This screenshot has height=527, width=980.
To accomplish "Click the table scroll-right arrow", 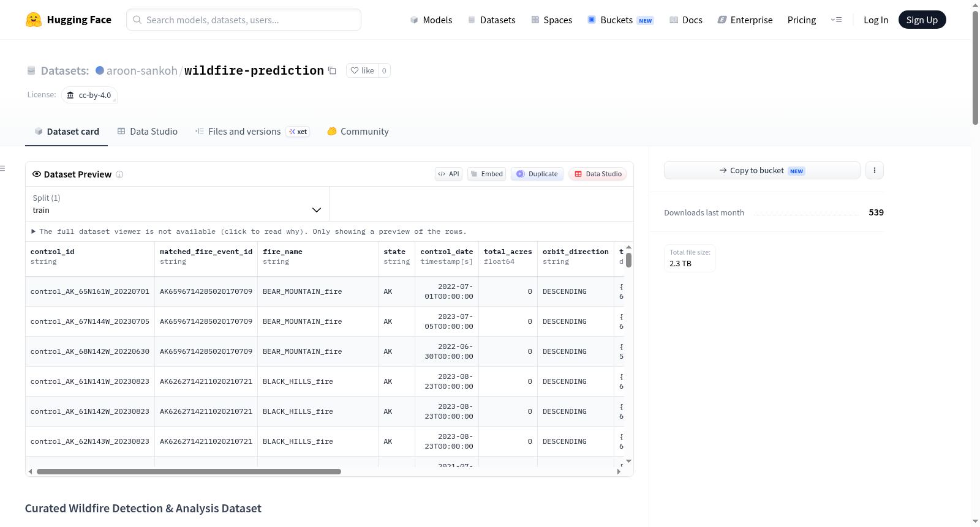I will pos(619,471).
